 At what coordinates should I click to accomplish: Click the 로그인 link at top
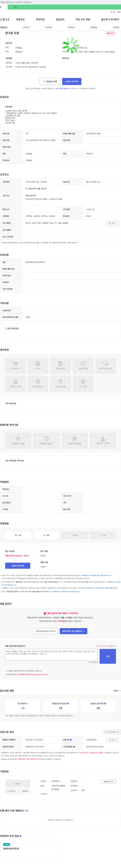(x=113, y=12)
